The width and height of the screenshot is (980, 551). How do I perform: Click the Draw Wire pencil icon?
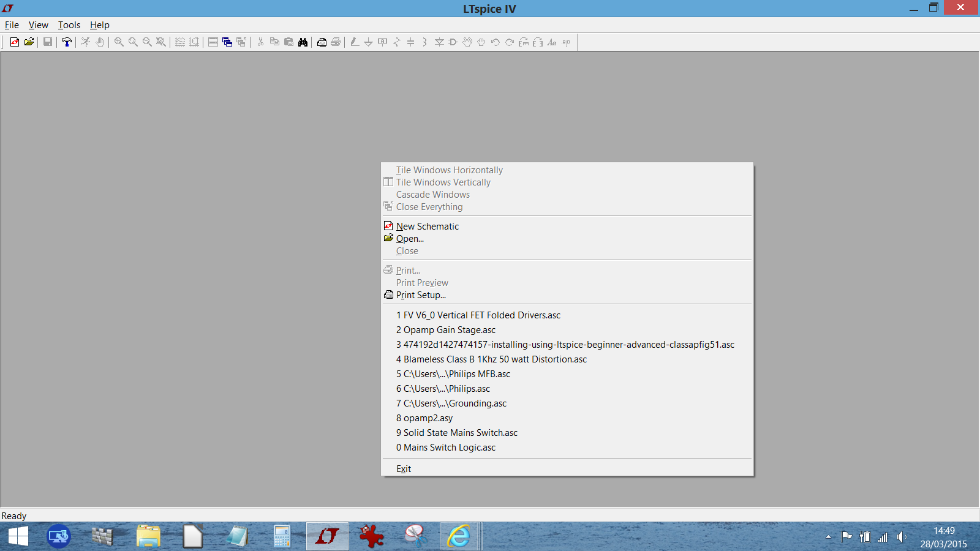click(355, 42)
